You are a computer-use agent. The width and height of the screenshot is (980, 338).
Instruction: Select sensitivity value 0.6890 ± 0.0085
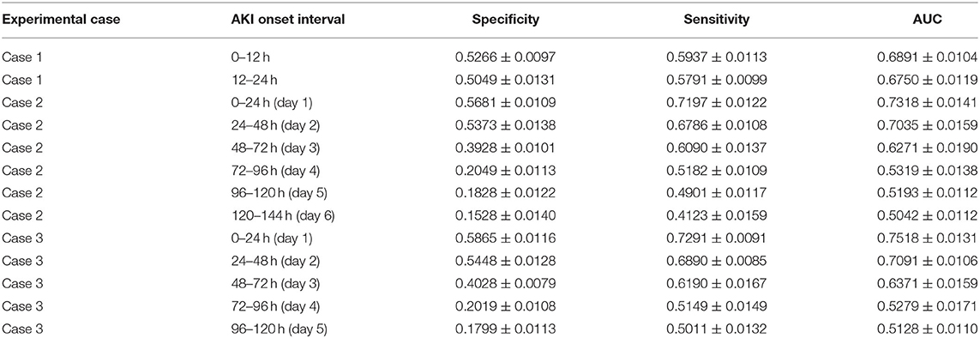(x=716, y=261)
